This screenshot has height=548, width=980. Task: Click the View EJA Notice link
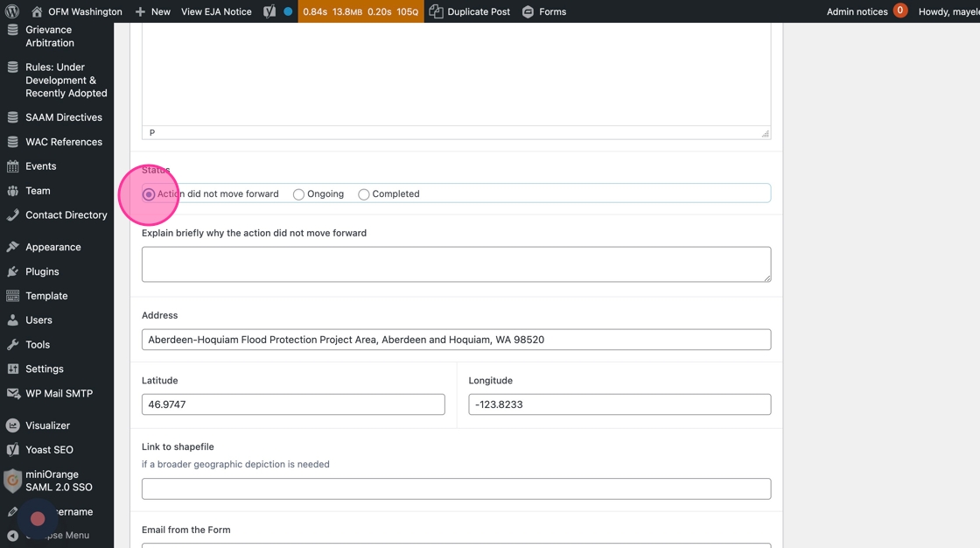click(216, 11)
